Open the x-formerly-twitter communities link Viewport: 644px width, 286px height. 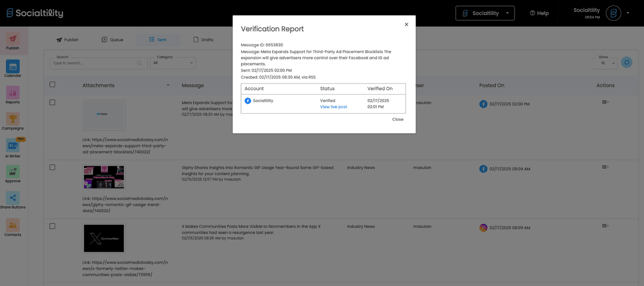pyautogui.click(x=125, y=268)
